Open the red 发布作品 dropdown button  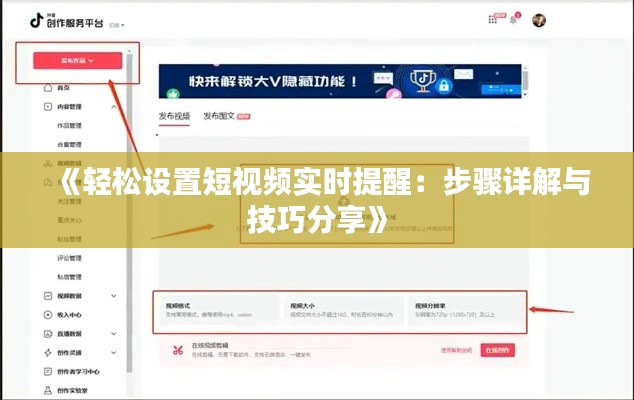point(78,60)
